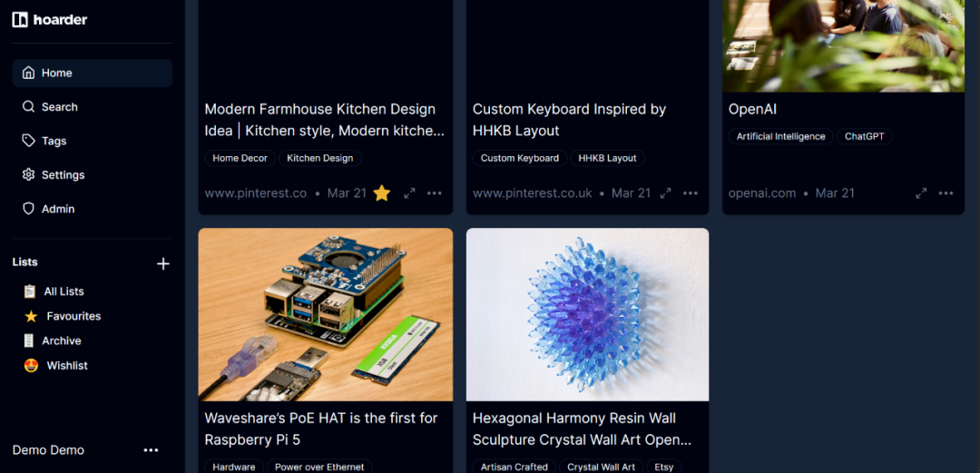Filter by Artificial Intelligence tag
Screen dimensions: 980x473
[780, 136]
